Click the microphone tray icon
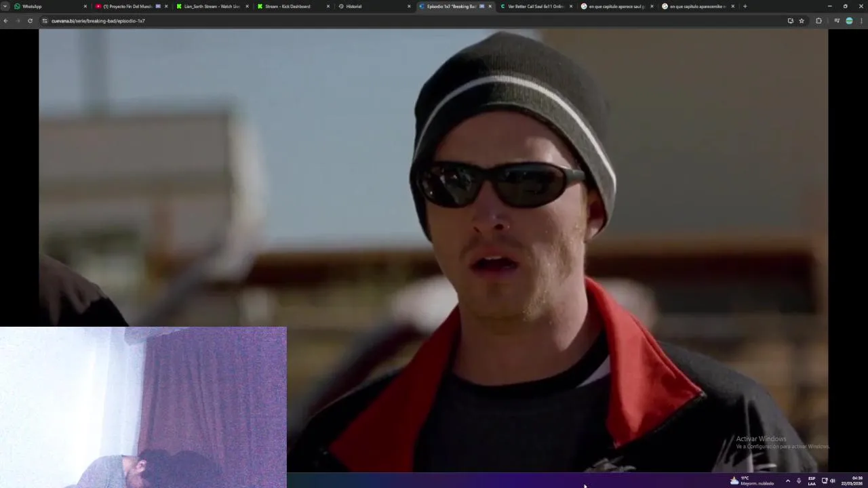This screenshot has height=488, width=868. (799, 481)
